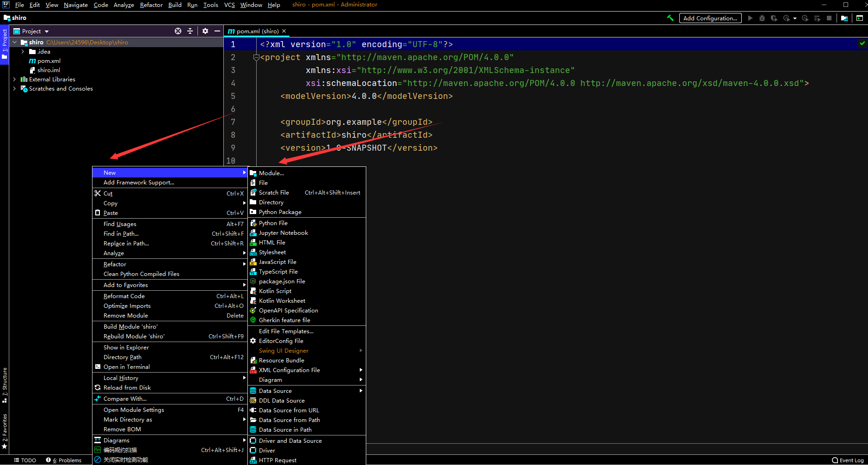Viewport: 868px width, 465px height.
Task: Click the Kotlin Script icon
Action: click(x=253, y=291)
